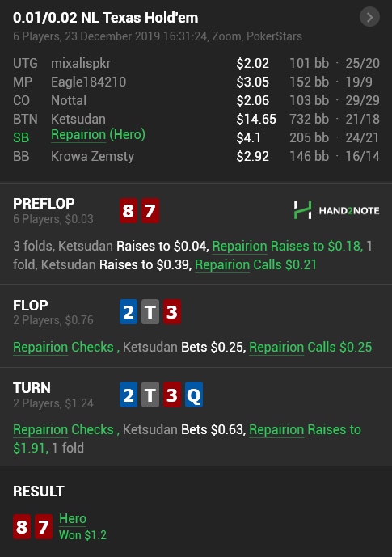Click the blue Q card on the turn
392x557 pixels.
(194, 395)
